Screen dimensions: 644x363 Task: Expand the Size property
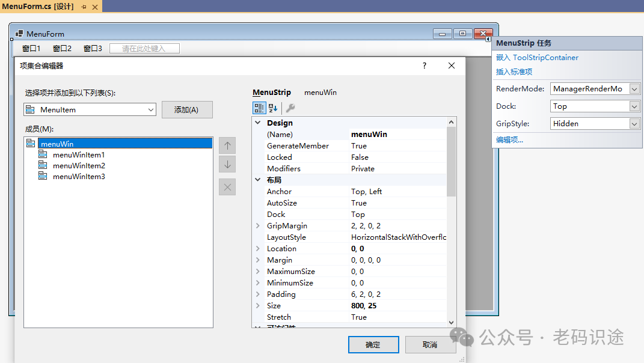coord(258,305)
